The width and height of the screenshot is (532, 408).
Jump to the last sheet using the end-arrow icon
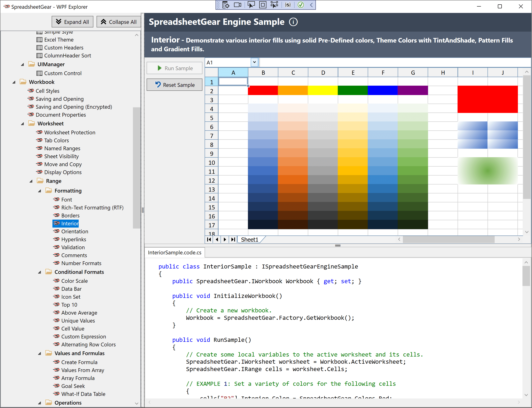[x=233, y=239]
